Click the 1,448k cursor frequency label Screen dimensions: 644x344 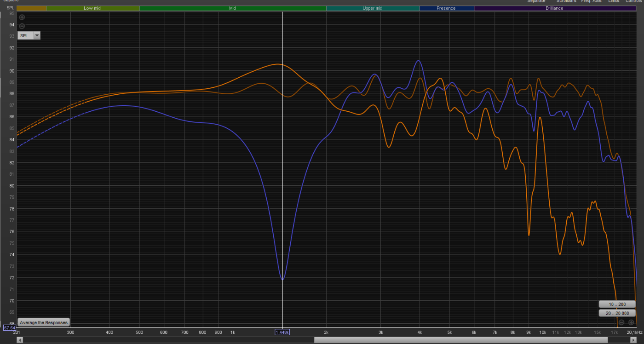click(282, 332)
